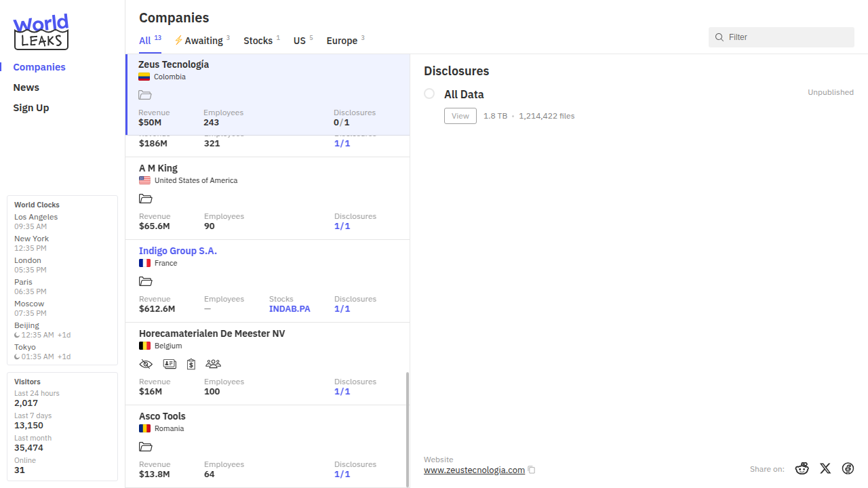Click the financial document icon under Horecamaterialen

191,364
